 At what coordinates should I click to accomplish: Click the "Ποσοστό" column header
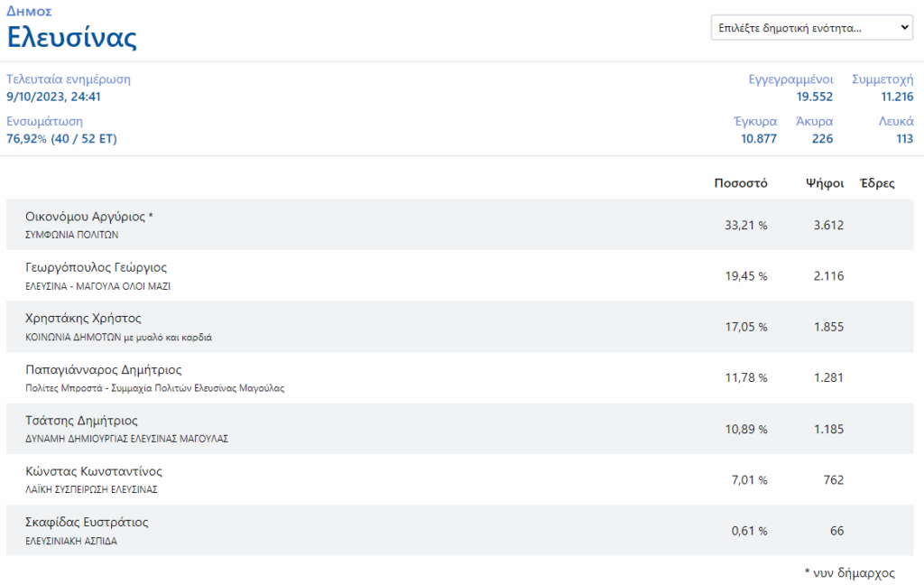[x=740, y=183]
